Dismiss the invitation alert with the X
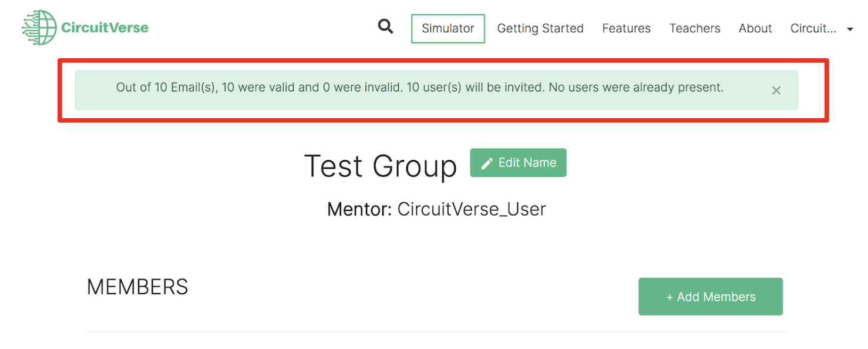 click(776, 90)
